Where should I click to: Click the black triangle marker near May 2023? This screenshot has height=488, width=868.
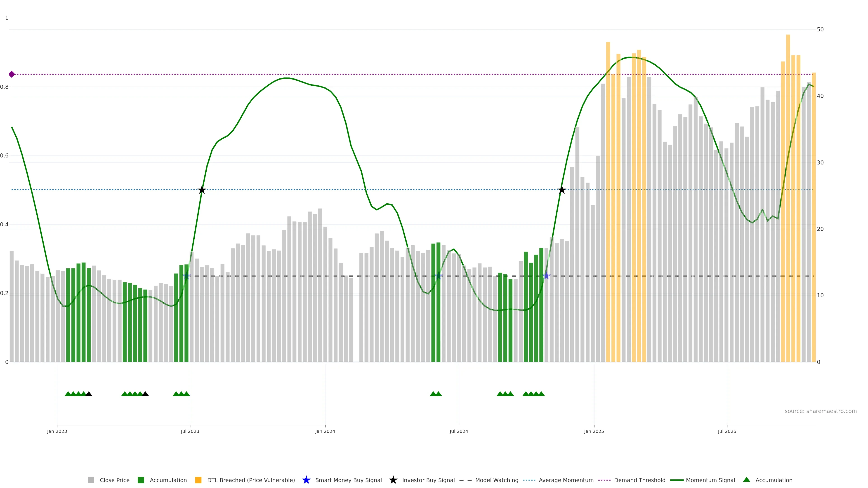click(145, 394)
